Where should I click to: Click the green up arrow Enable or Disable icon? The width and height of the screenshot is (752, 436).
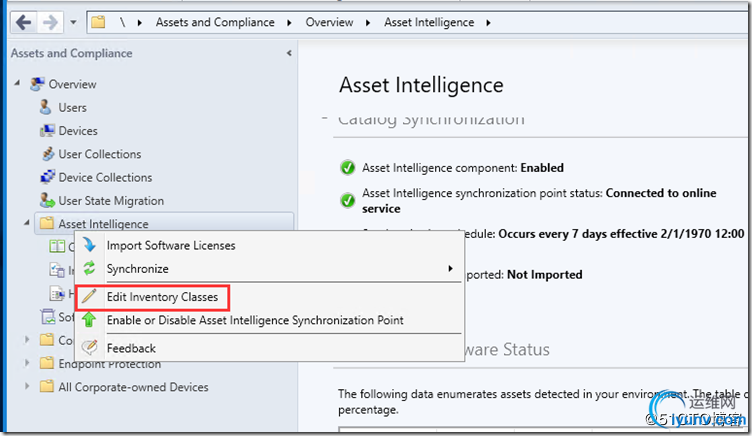tap(90, 320)
